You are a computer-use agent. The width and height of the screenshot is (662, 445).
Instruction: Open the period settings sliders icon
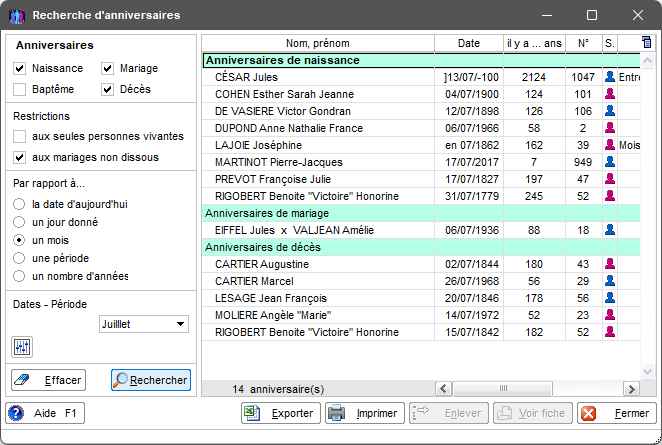point(22,347)
